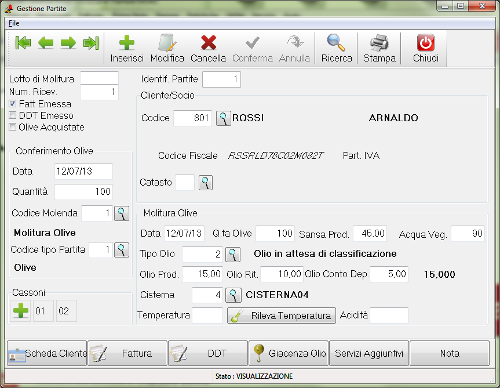Go to next record arrow
Screen dimensions: 500x388
[x=68, y=43]
